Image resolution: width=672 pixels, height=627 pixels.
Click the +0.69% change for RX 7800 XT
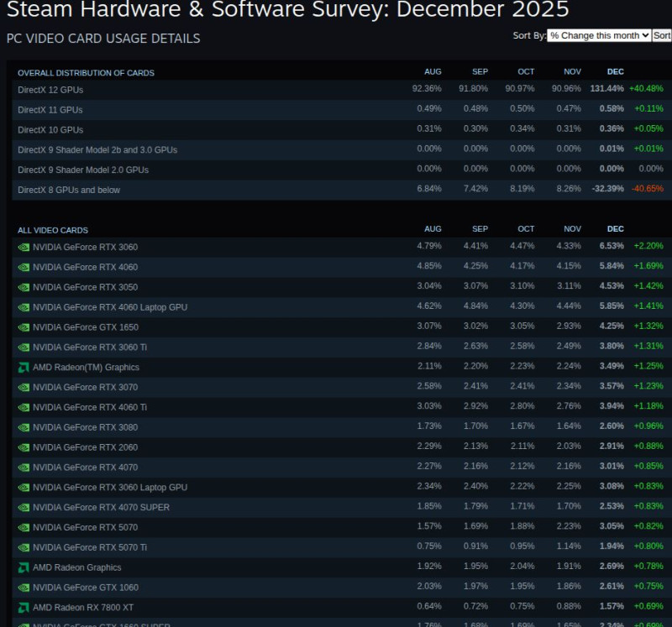click(648, 607)
